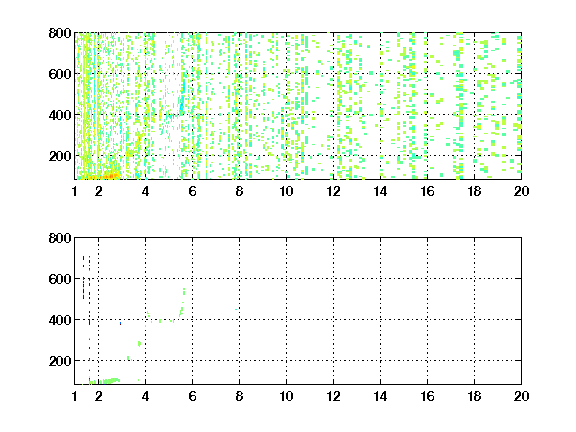Select x-axis tick label 20 under upper plot
Screen dimensions: 576x432
521,191
